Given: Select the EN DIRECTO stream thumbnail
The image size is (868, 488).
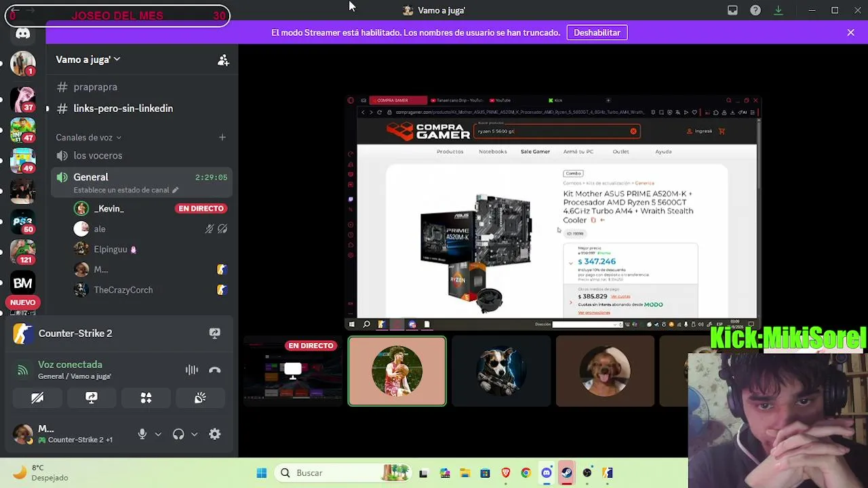Looking at the screenshot, I should coord(293,371).
